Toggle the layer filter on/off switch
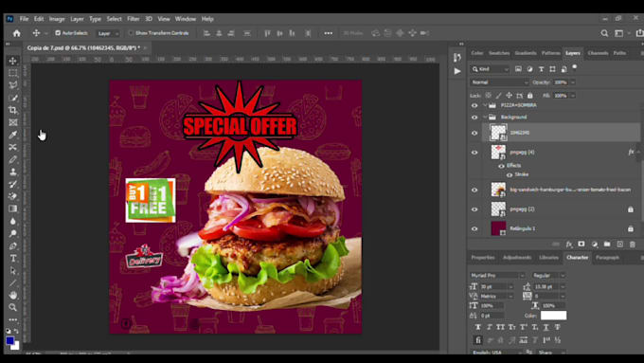 pyautogui.click(x=575, y=67)
